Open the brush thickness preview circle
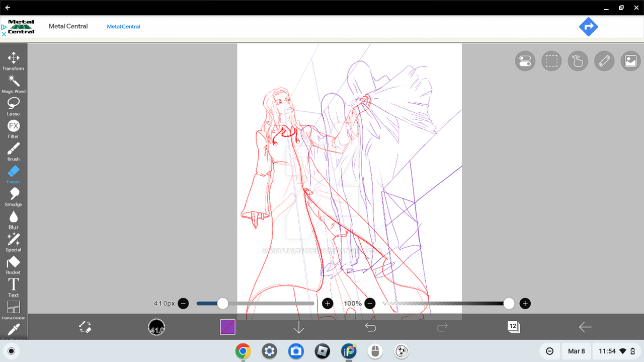The image size is (644, 362). pyautogui.click(x=156, y=327)
